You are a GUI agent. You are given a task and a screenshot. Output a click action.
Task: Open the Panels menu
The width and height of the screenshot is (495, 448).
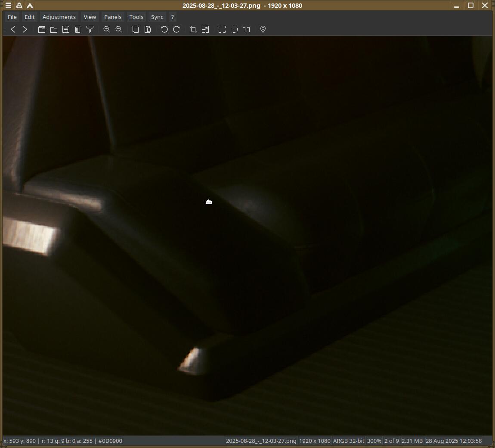click(113, 17)
